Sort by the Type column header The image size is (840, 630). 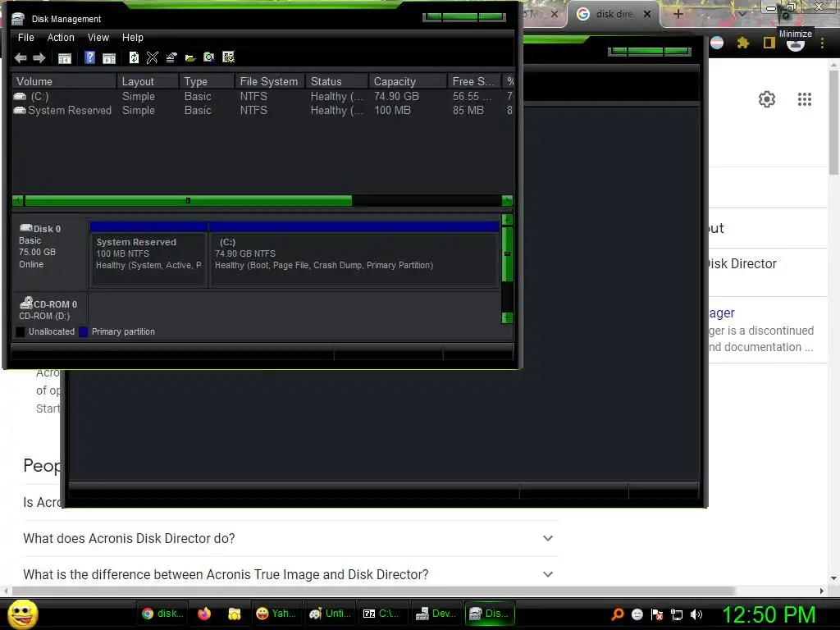[207, 81]
